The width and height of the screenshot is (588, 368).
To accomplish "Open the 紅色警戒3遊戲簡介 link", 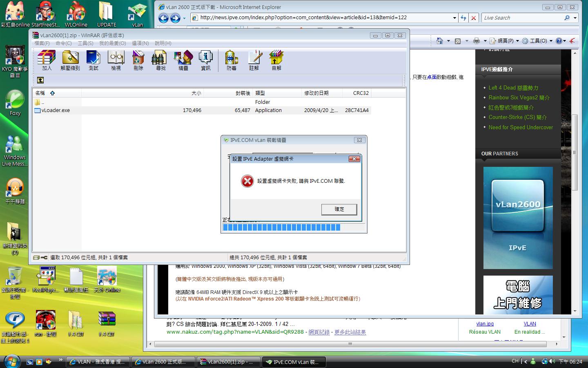I will coord(511,108).
